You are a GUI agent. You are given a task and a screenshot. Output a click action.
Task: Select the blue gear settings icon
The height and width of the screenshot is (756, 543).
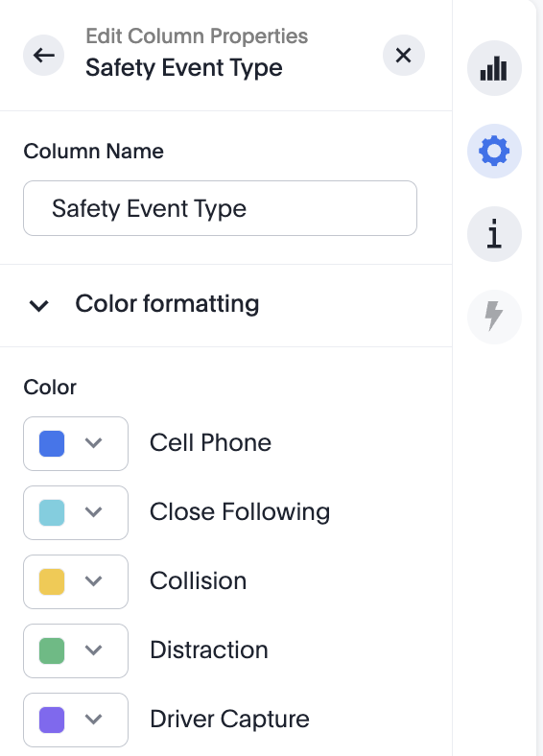494,152
